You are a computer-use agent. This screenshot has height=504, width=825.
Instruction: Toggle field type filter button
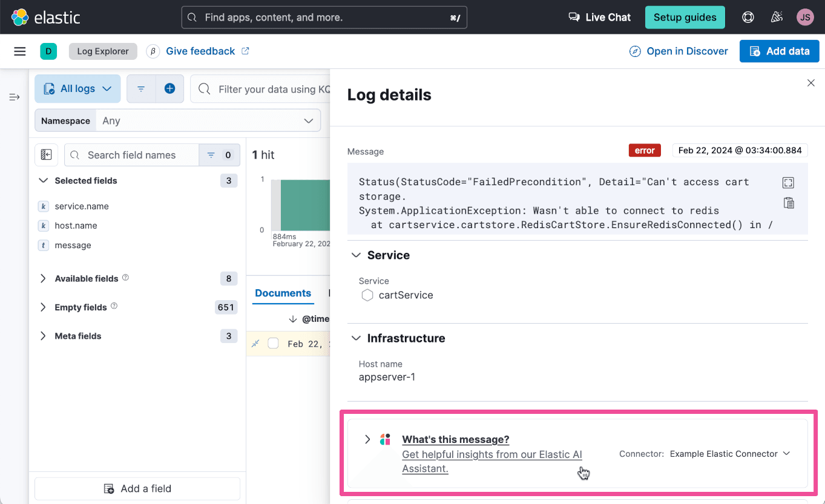219,155
